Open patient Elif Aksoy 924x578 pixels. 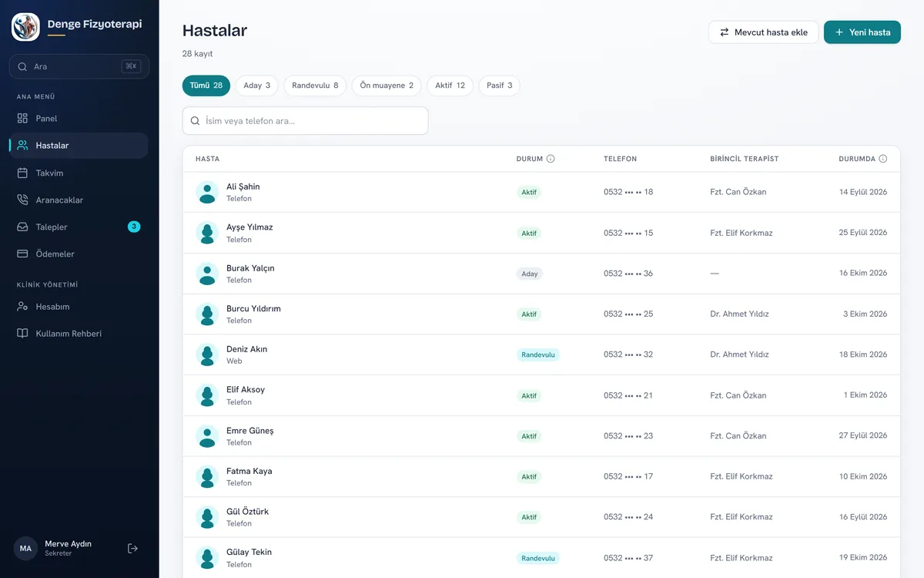[541, 395]
